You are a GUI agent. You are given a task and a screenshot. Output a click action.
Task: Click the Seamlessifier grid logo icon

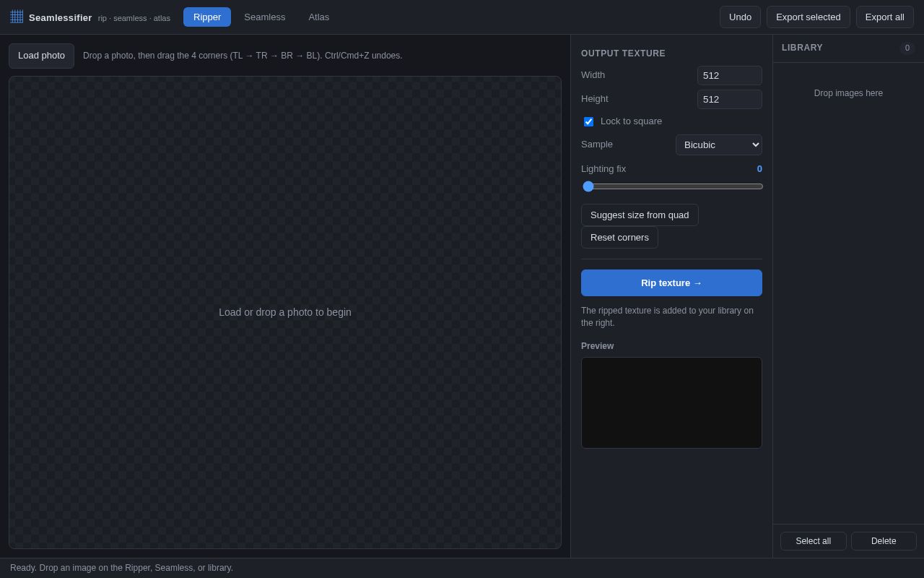[17, 17]
